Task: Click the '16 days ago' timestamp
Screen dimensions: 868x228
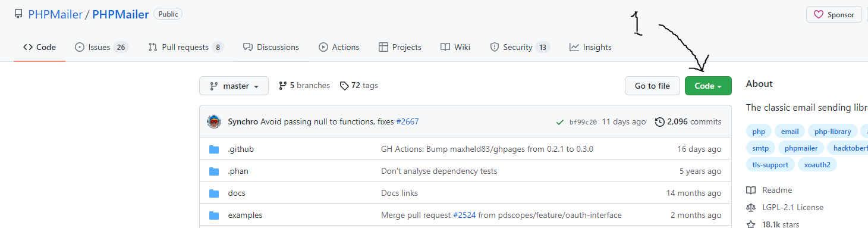Action: (x=699, y=149)
